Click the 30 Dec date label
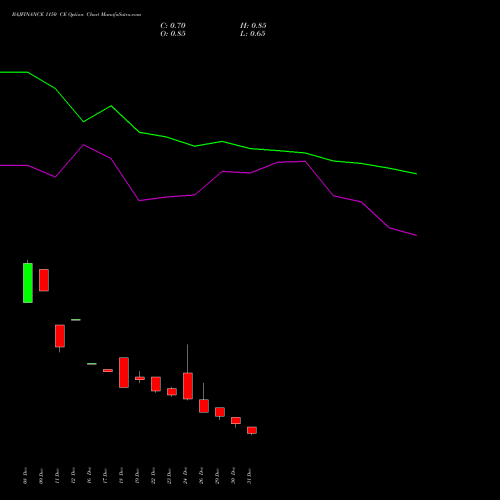Viewport: 500px width, 500px height. pyautogui.click(x=234, y=476)
